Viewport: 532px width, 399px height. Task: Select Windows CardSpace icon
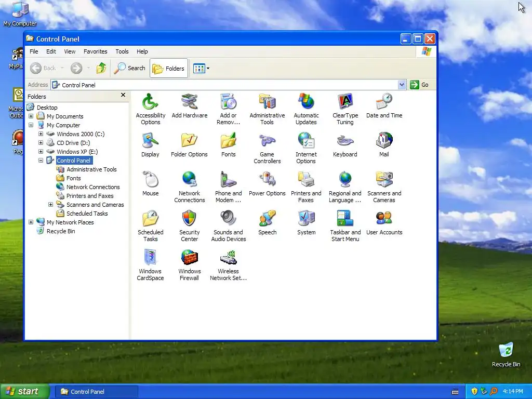150,265
